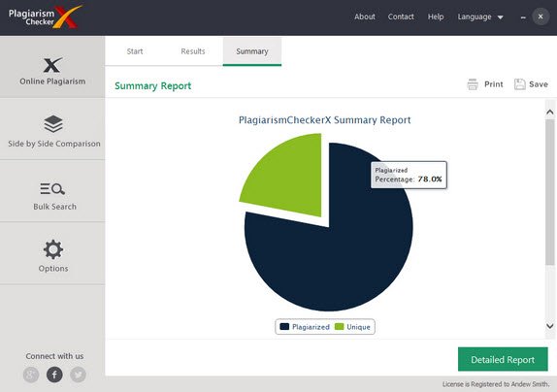Screen dimensions: 557x392
Task: Expand the Language dropdown menu
Action: [480, 16]
